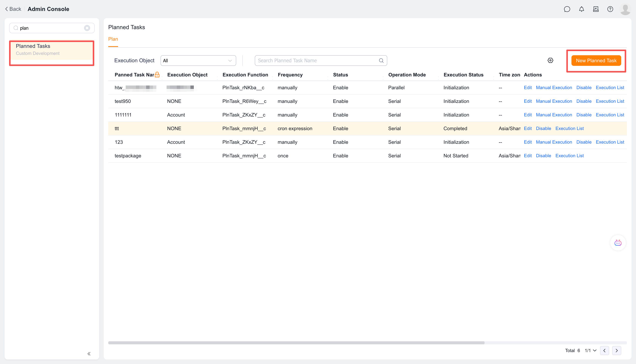Select the testpackage task name cell
Viewport: 636px width, 364px height.
(128, 156)
